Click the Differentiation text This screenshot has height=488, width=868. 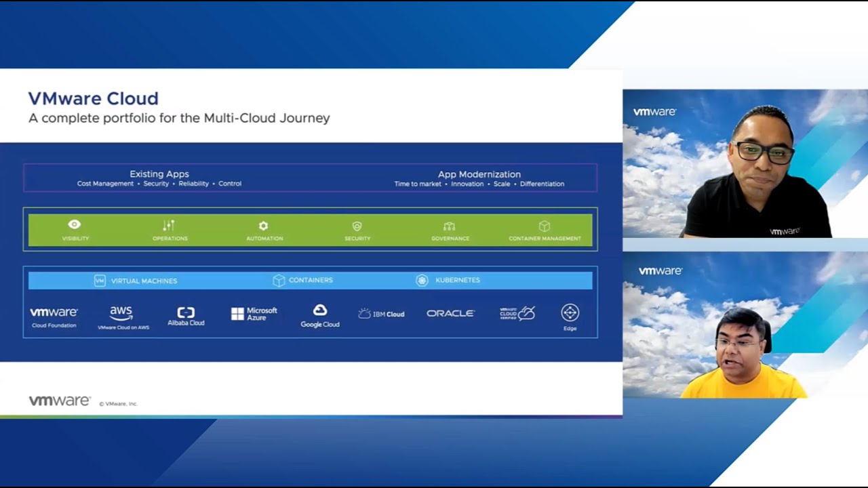[542, 184]
